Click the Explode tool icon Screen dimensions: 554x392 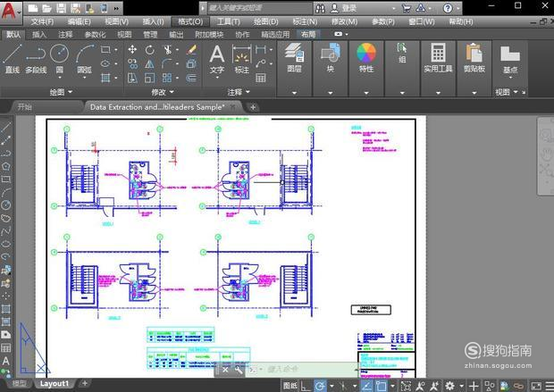[x=191, y=64]
